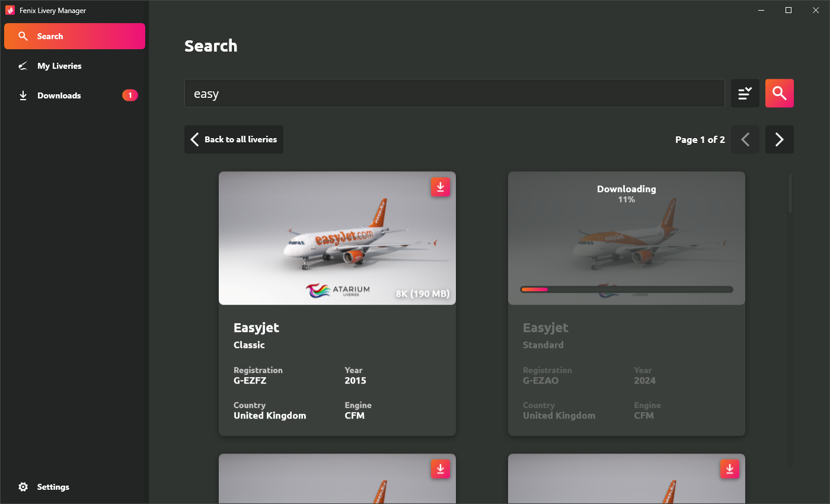Click the results list vertical scrollbar
This screenshot has height=504, width=830.
pyautogui.click(x=790, y=193)
